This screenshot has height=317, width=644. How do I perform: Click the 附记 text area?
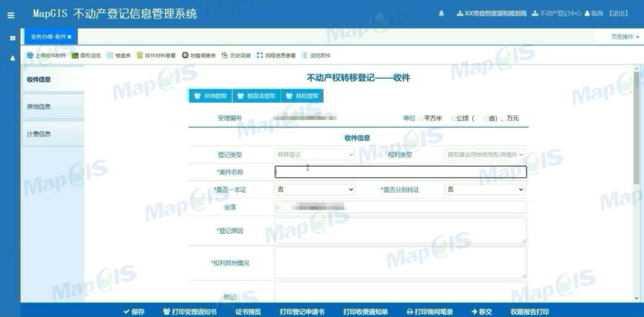pos(401,293)
